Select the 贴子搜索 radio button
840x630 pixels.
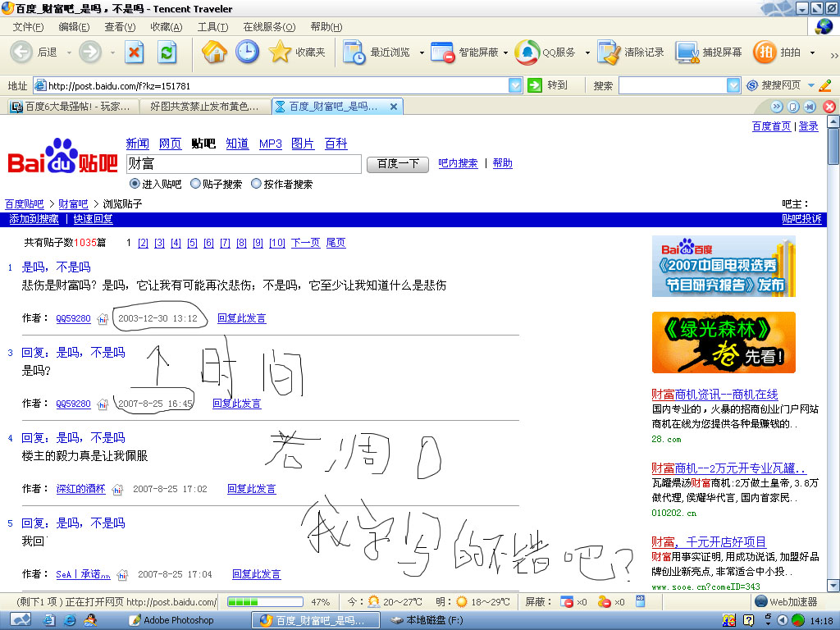tap(195, 184)
